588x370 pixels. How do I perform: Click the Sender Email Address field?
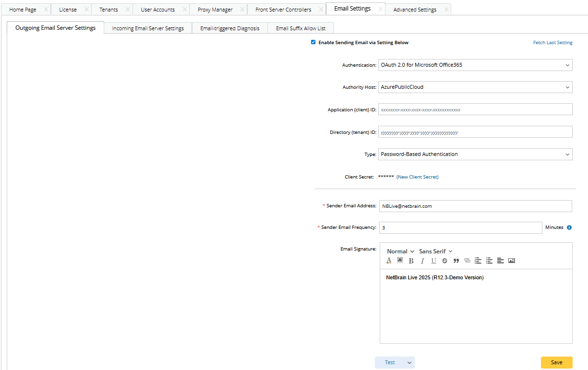point(475,206)
